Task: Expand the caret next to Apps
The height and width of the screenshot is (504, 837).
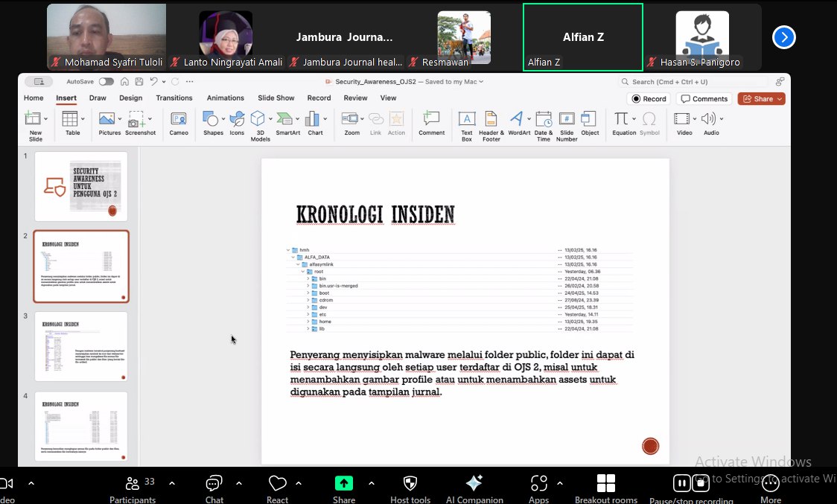Action: coord(559,483)
